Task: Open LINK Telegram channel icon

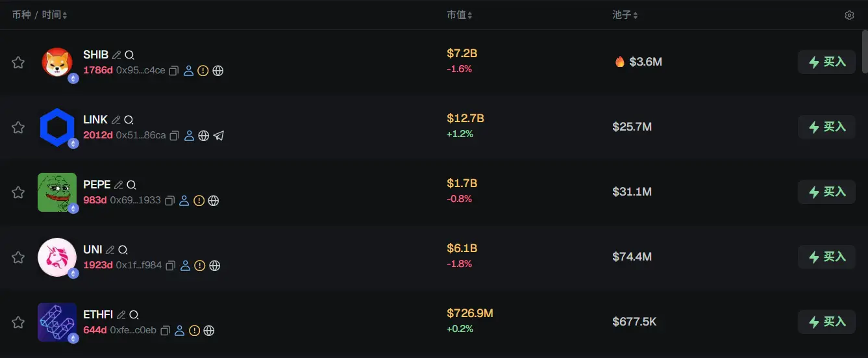Action: pos(219,136)
